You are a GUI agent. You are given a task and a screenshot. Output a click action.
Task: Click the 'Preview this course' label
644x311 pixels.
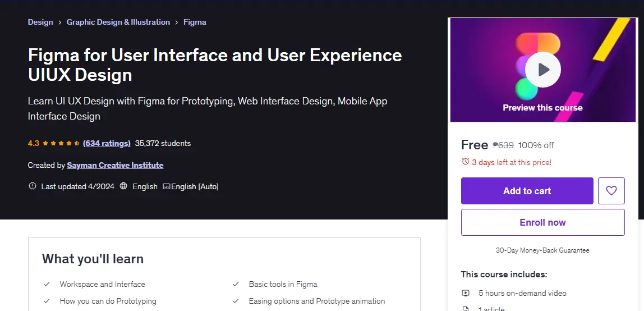pos(542,108)
